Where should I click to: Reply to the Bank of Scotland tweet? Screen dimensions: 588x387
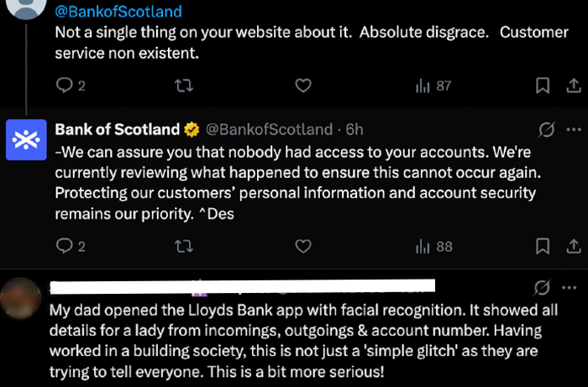65,246
